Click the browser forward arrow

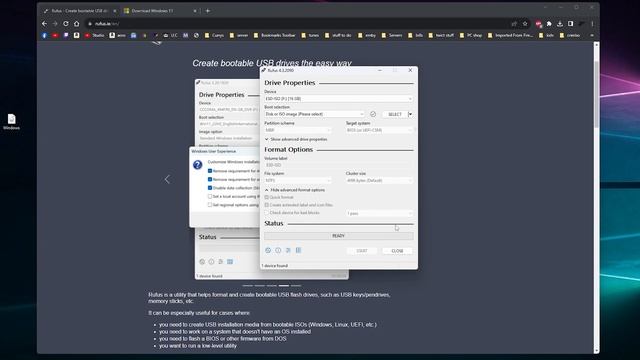(55, 24)
